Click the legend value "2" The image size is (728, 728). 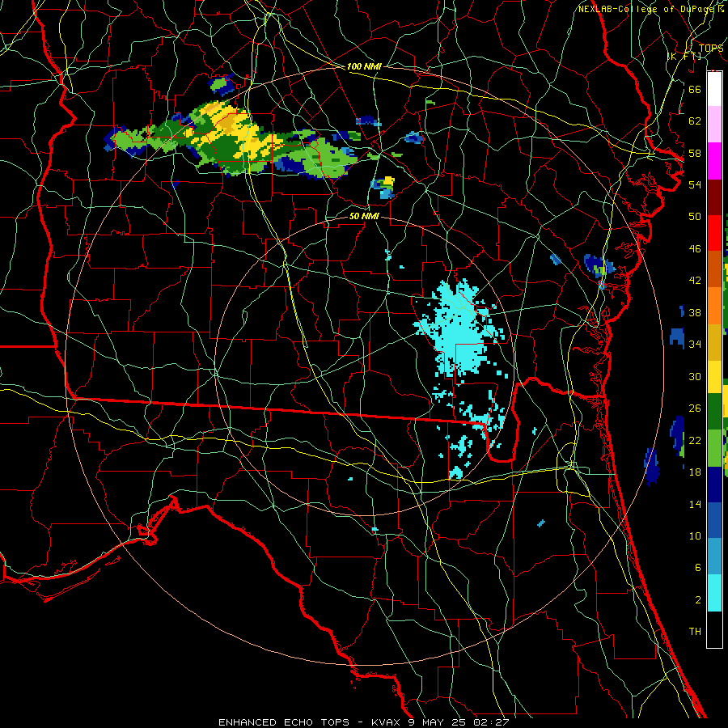(697, 600)
